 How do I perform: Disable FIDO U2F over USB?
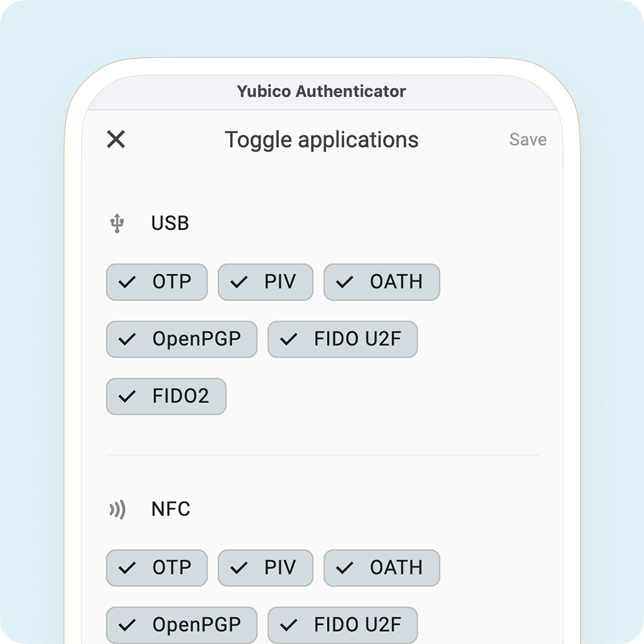pyautogui.click(x=342, y=339)
